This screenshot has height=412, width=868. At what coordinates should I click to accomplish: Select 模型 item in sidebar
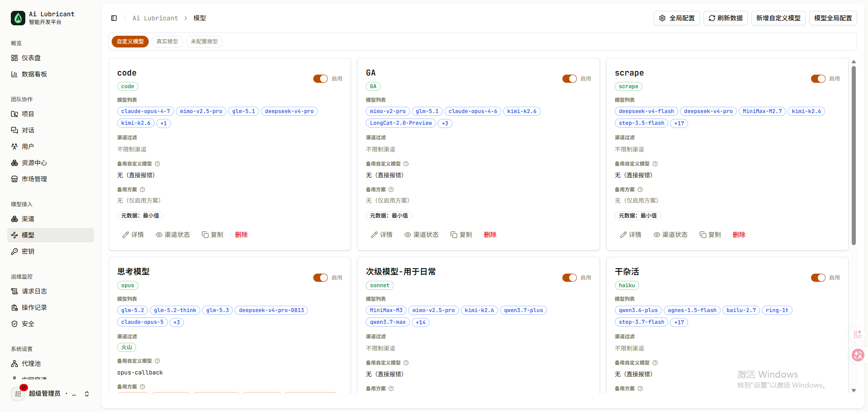click(x=51, y=235)
